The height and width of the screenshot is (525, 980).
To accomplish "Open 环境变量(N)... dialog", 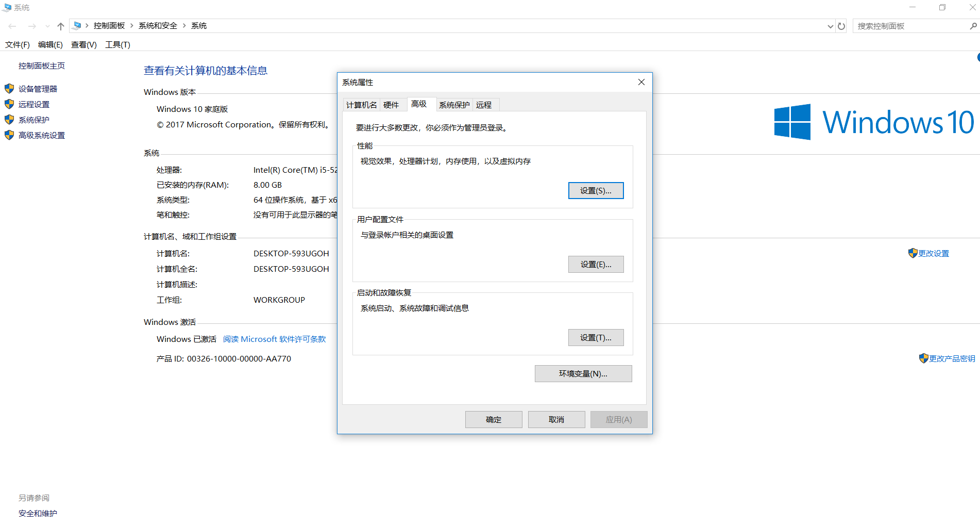I will click(583, 373).
